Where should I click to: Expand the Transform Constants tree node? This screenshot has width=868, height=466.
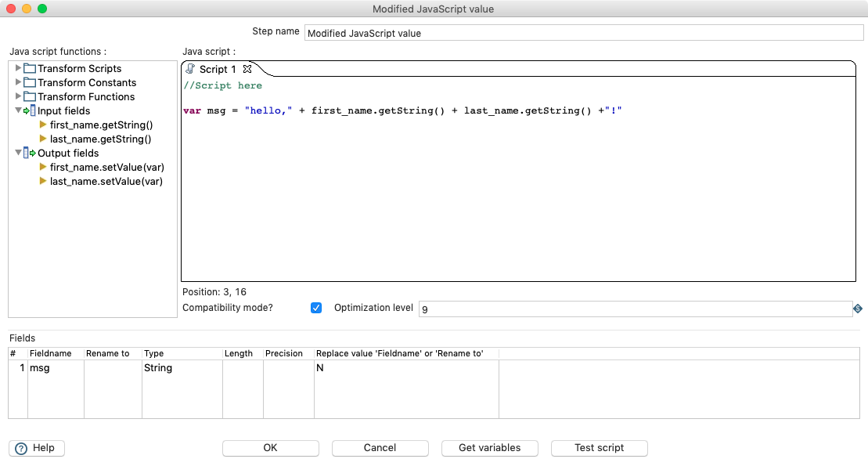pyautogui.click(x=18, y=82)
